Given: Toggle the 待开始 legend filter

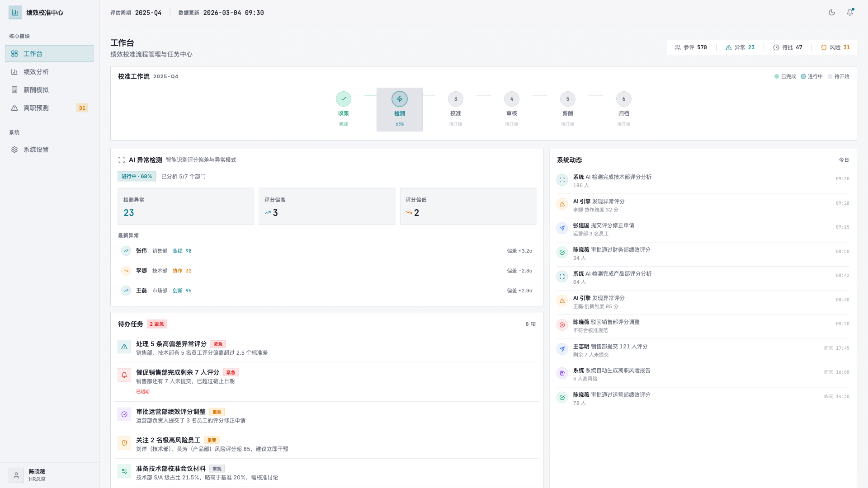Looking at the screenshot, I should [838, 76].
